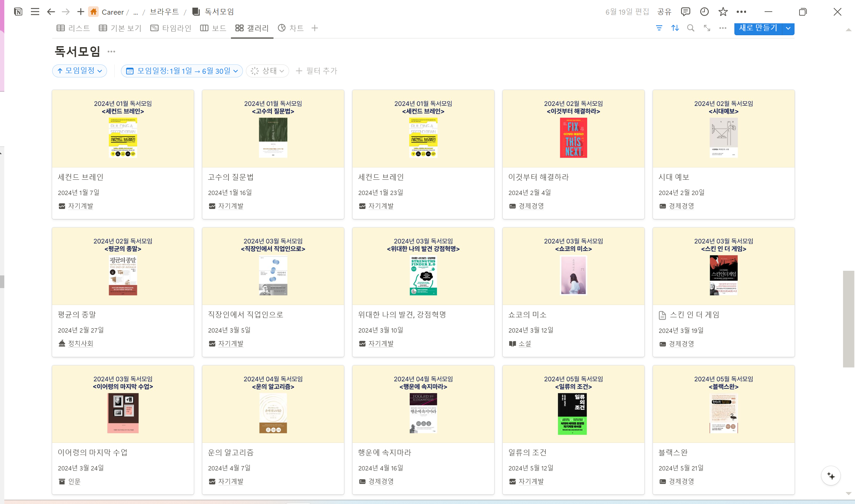855x504 pixels.
Task: Open the comments speech bubble icon
Action: tap(686, 12)
